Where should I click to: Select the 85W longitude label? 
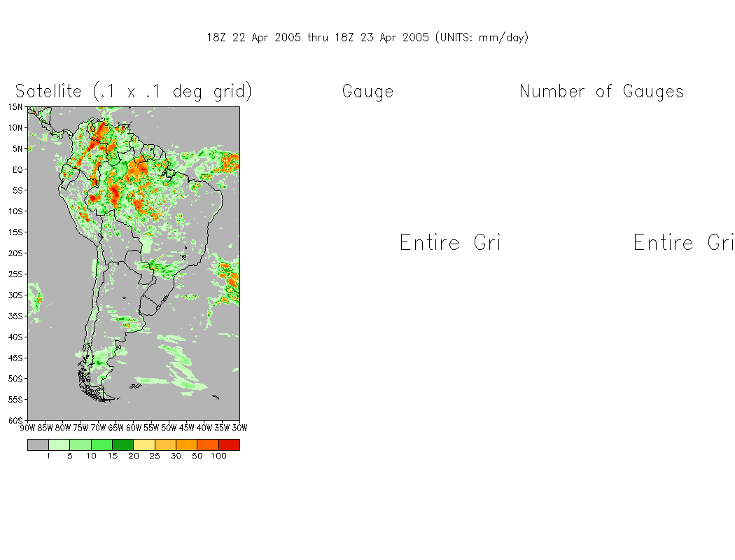45,428
